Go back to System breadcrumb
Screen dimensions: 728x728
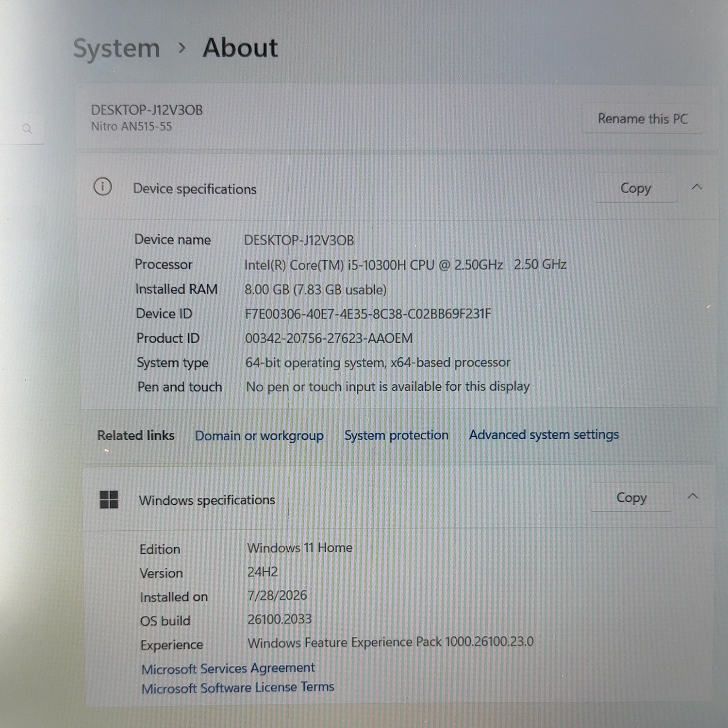tap(116, 49)
